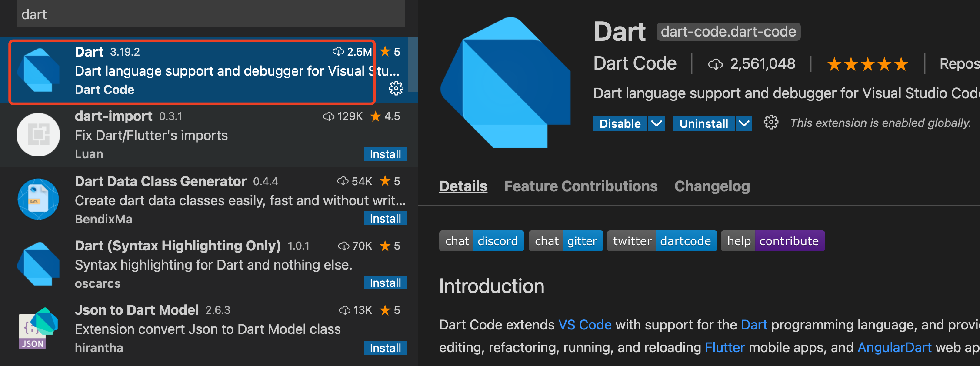The width and height of the screenshot is (980, 366).
Task: Select the Json to Dart Model title
Action: coord(137,310)
